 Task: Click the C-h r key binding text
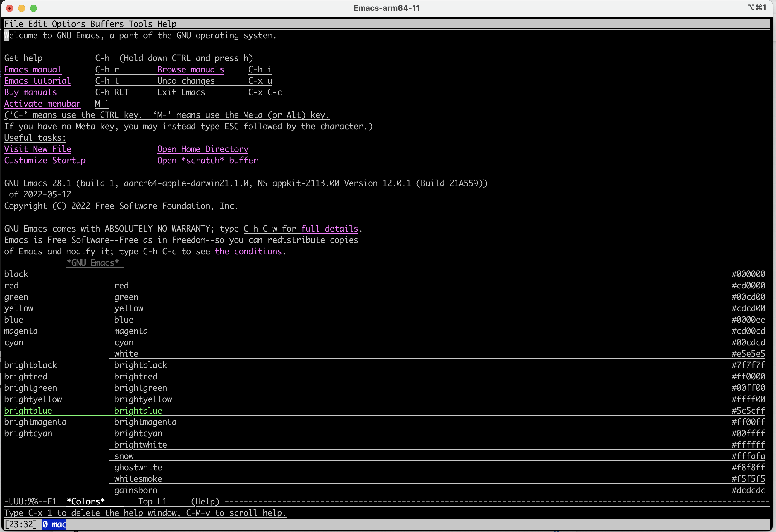click(x=107, y=69)
